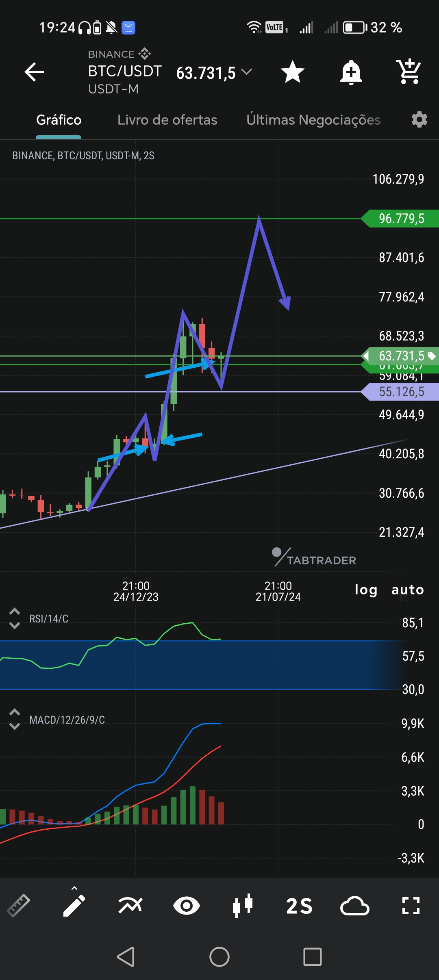Go back with the arrow icon

click(x=34, y=72)
